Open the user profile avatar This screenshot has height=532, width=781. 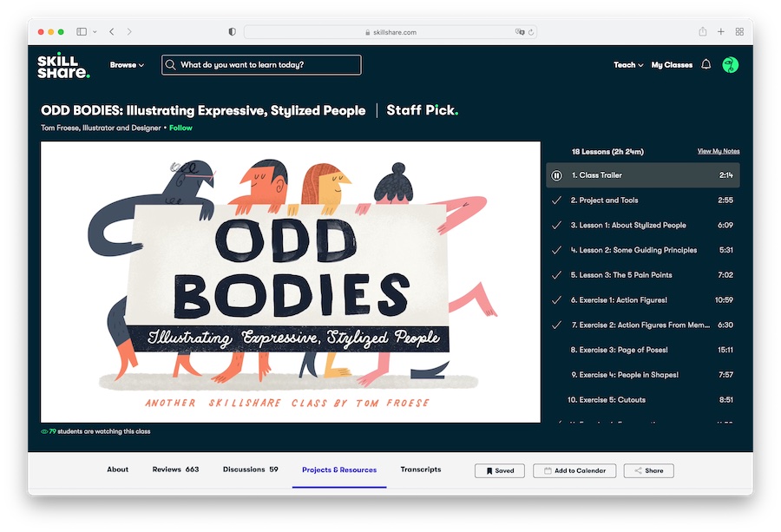730,65
